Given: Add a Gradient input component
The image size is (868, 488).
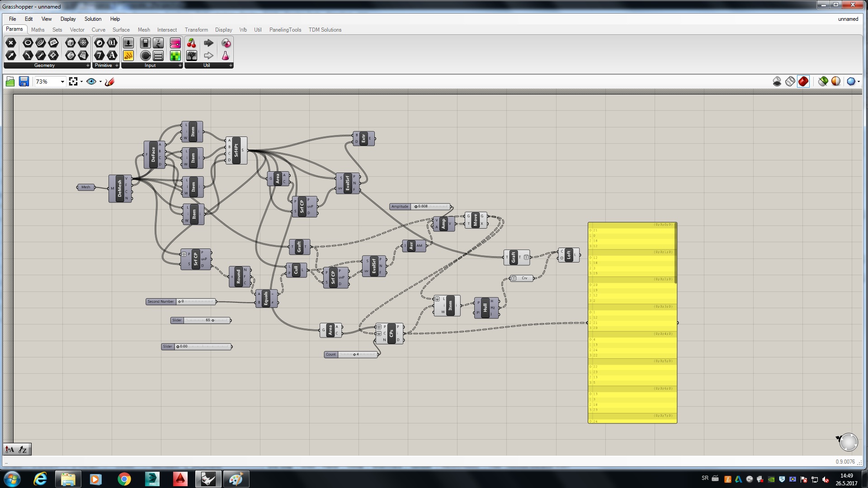Looking at the screenshot, I should click(x=175, y=43).
